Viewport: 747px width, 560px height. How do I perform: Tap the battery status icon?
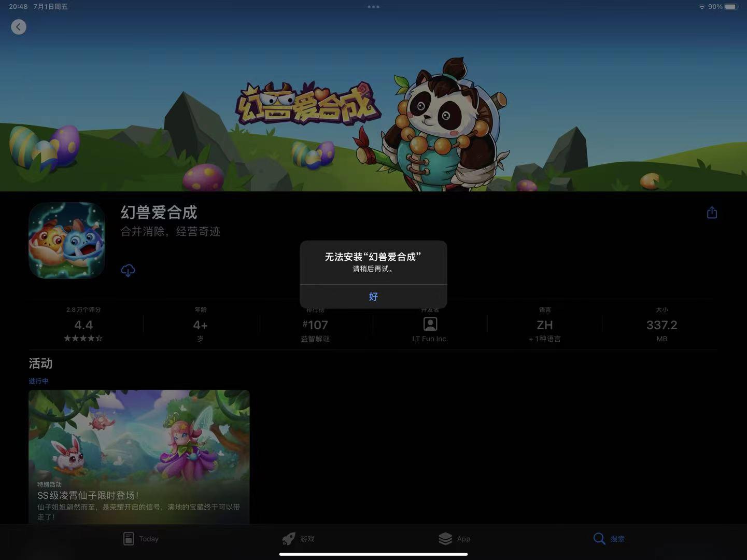[731, 7]
